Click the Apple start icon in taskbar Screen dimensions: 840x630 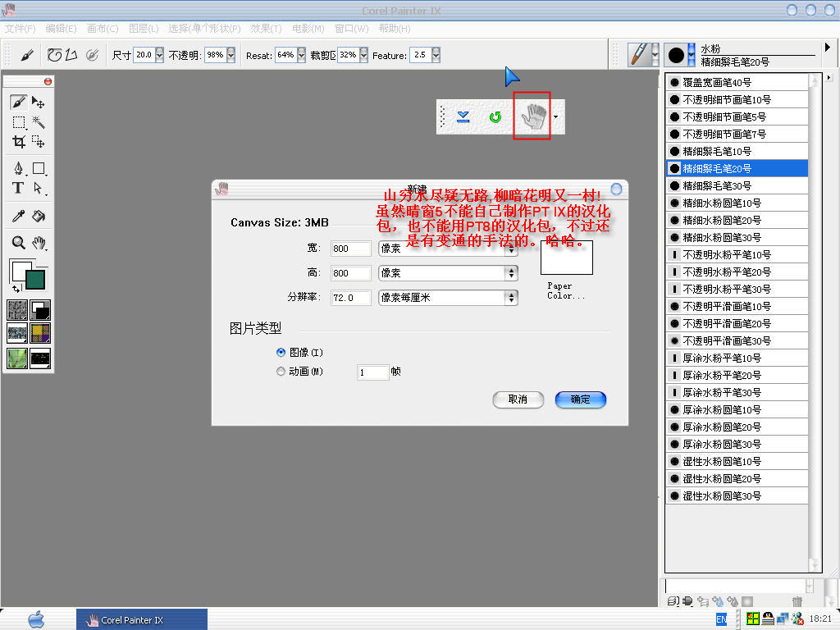36,619
